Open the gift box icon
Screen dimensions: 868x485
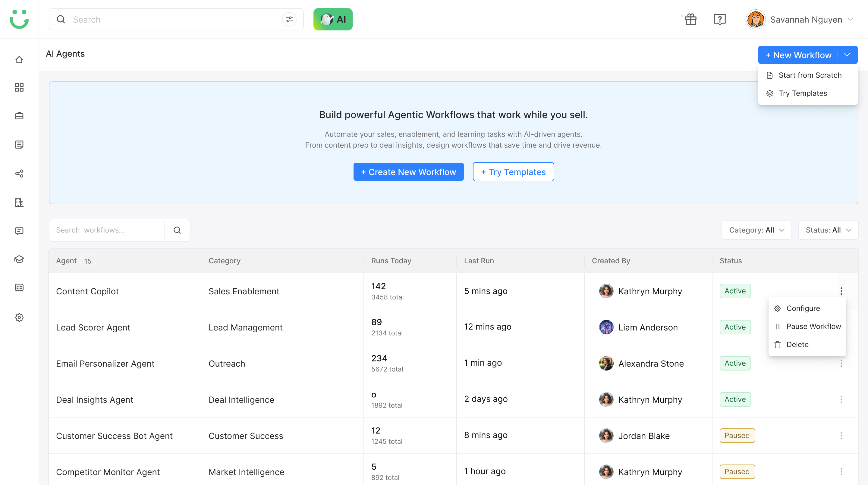point(691,19)
